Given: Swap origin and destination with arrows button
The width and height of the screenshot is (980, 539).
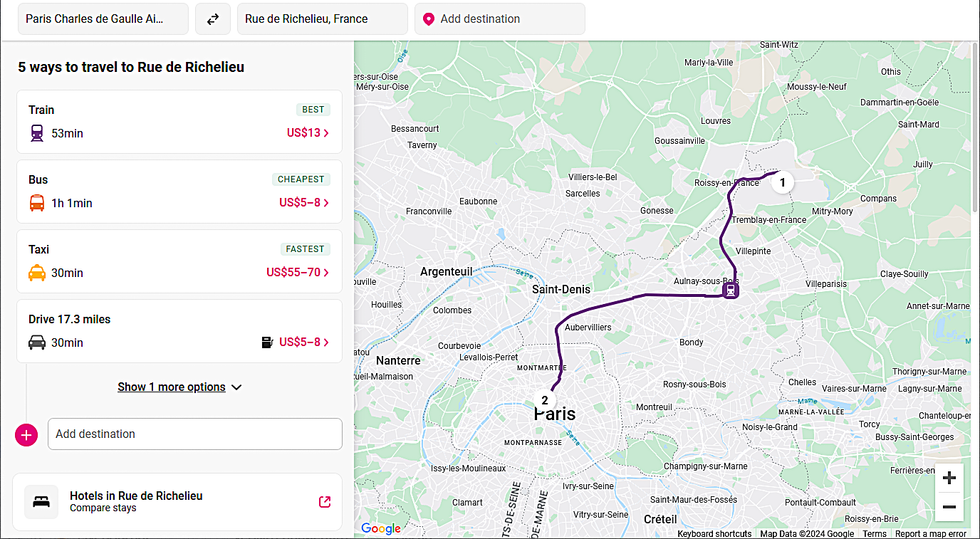Looking at the screenshot, I should click(213, 19).
